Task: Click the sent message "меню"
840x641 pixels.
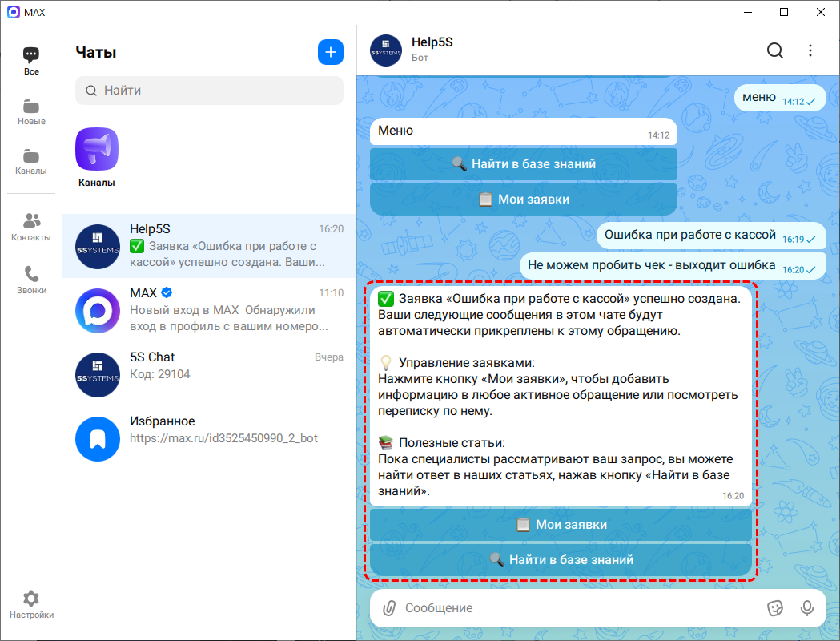Action: click(779, 98)
